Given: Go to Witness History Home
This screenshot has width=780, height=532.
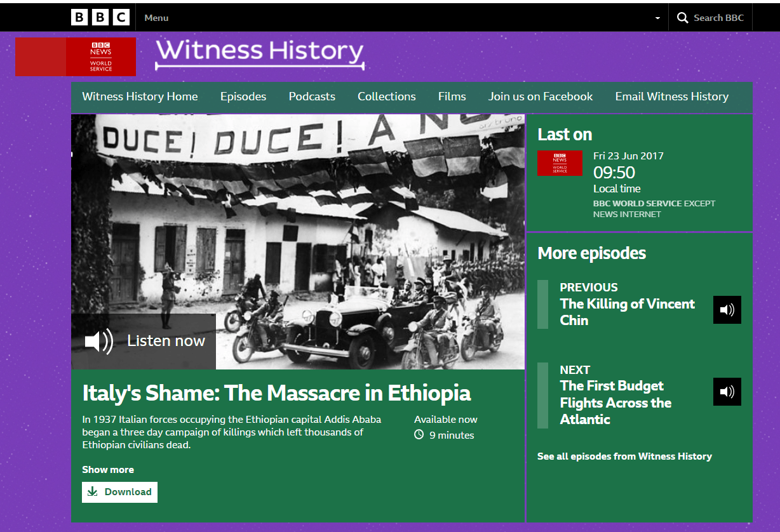Looking at the screenshot, I should [140, 96].
